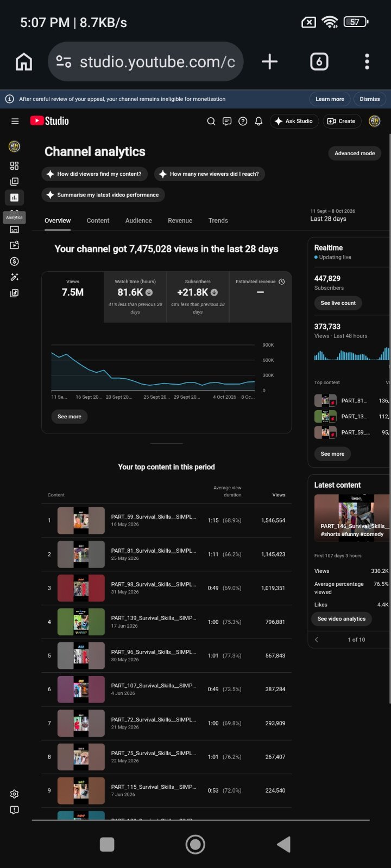Screen dimensions: 391x868
Task: Click Learn more in monetisation banner
Action: (x=330, y=99)
